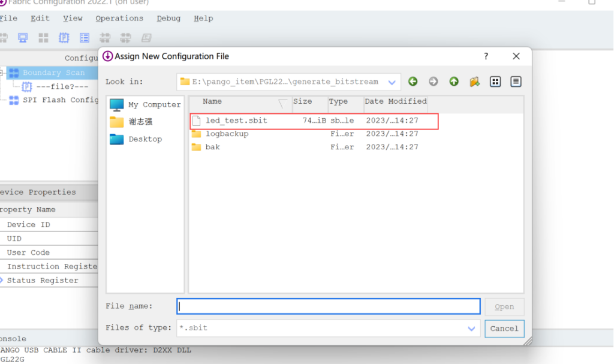Open the Debug menu
Viewport: 614px width, 364px height.
pyautogui.click(x=168, y=18)
